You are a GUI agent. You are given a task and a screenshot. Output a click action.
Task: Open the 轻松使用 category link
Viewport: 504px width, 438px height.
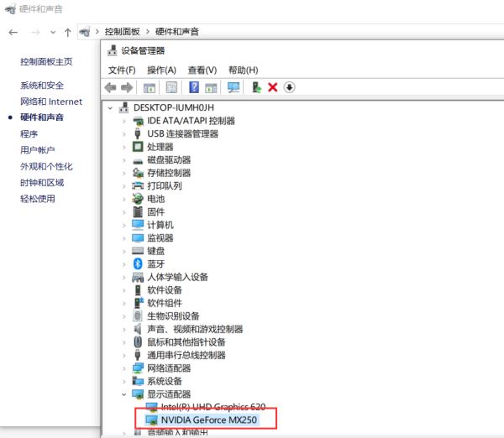(37, 199)
